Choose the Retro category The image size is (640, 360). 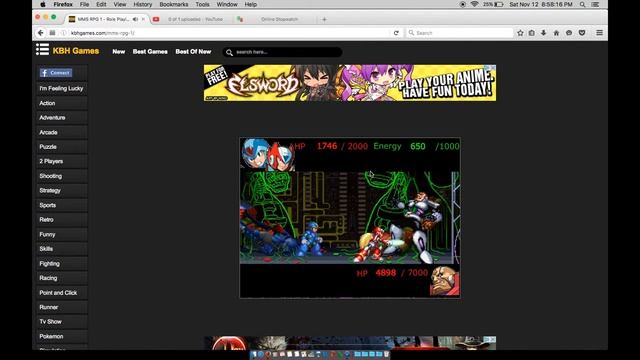pos(62,220)
